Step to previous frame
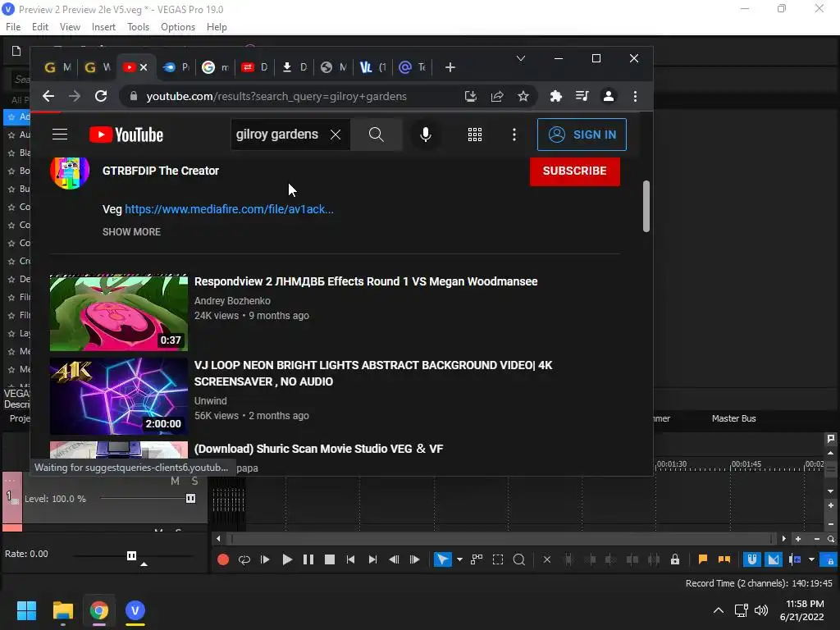The width and height of the screenshot is (840, 630). 394,559
